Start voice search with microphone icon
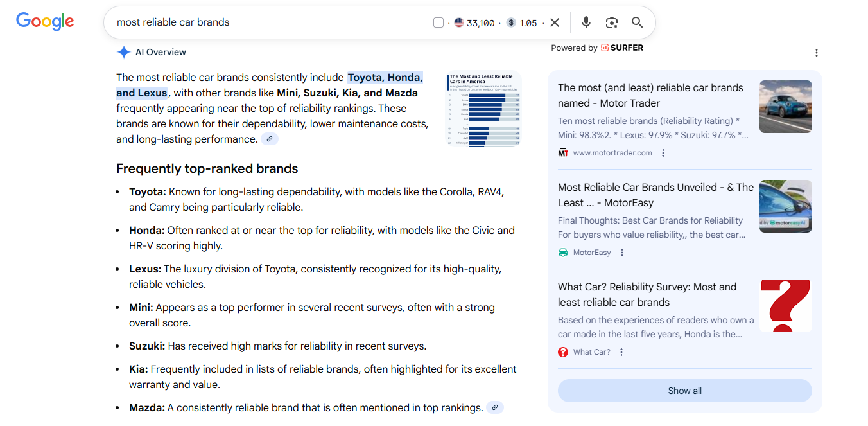 586,22
